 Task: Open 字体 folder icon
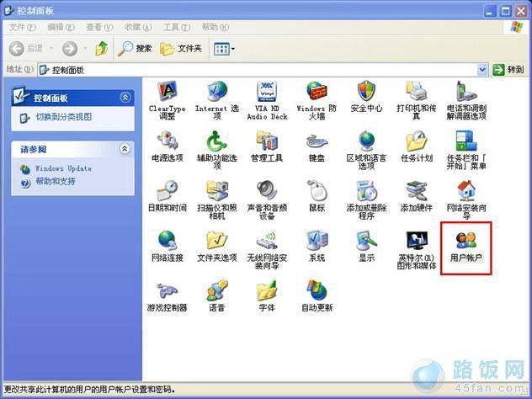point(267,290)
